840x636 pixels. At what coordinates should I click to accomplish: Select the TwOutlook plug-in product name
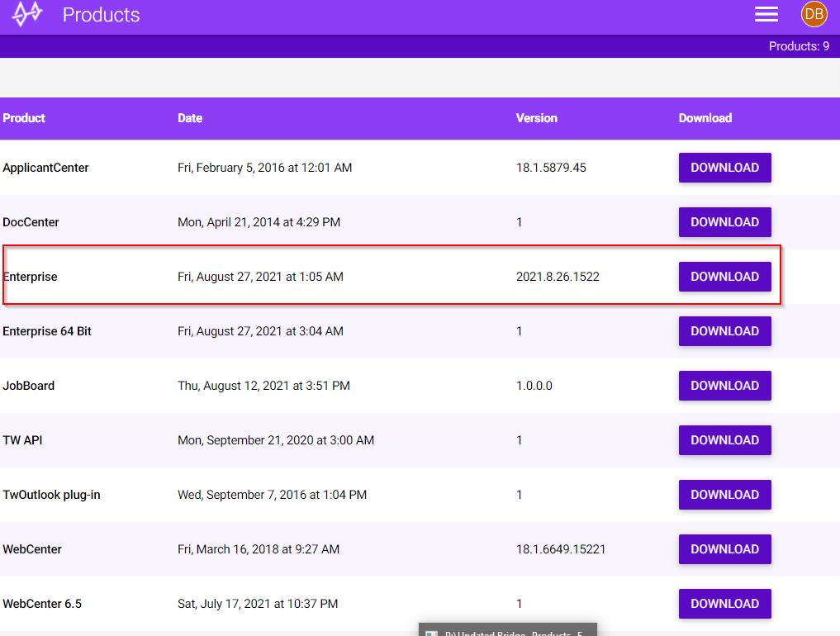point(51,495)
